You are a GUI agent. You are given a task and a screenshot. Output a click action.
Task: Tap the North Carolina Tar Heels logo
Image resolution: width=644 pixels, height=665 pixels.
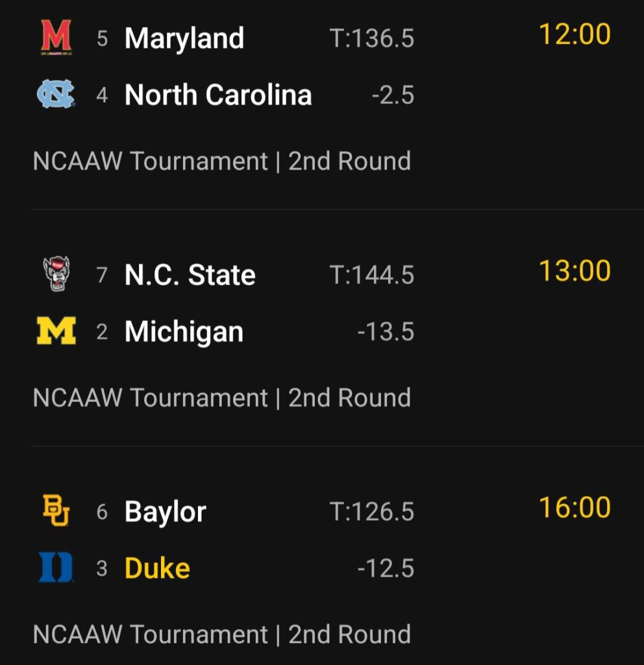coord(56,95)
